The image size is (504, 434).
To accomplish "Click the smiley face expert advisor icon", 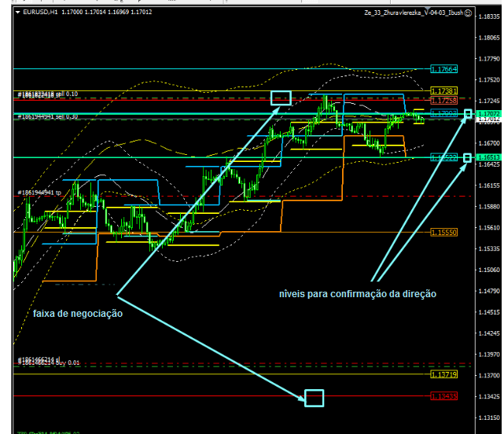I will tap(469, 13).
